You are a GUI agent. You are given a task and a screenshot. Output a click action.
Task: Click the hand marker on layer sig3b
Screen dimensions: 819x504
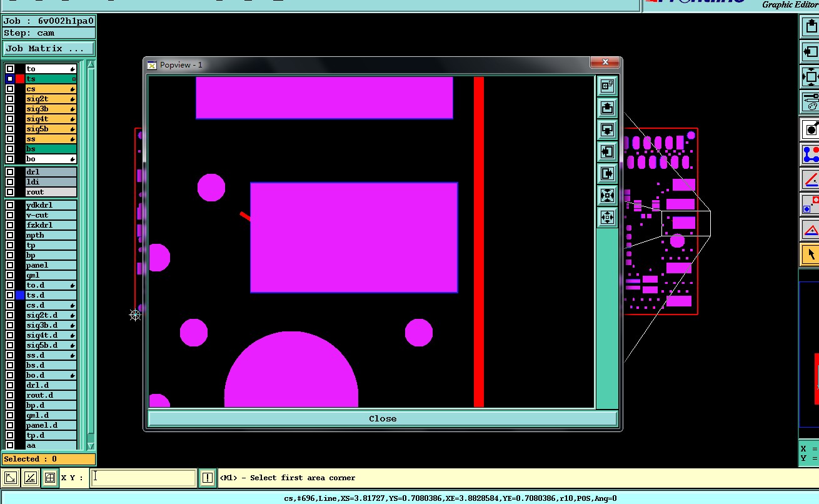pyautogui.click(x=73, y=109)
